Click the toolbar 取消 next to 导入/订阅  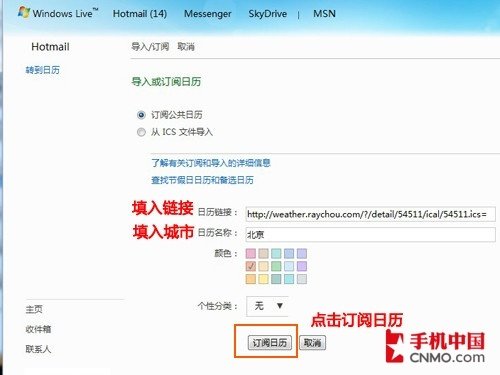point(186,47)
